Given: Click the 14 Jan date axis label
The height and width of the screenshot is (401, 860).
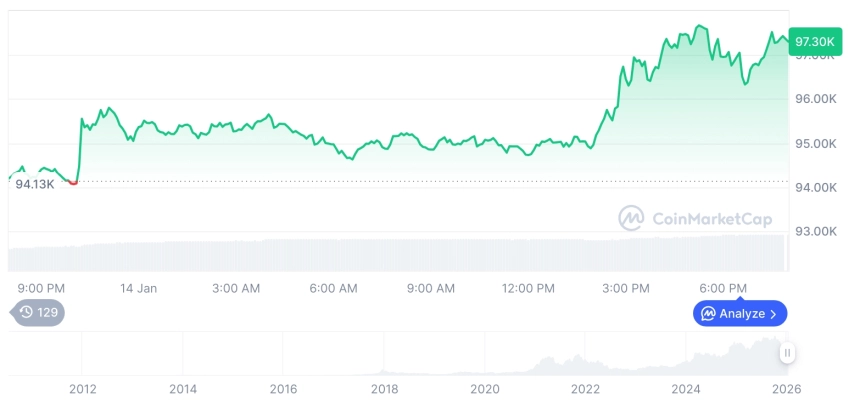Looking at the screenshot, I should pyautogui.click(x=138, y=288).
